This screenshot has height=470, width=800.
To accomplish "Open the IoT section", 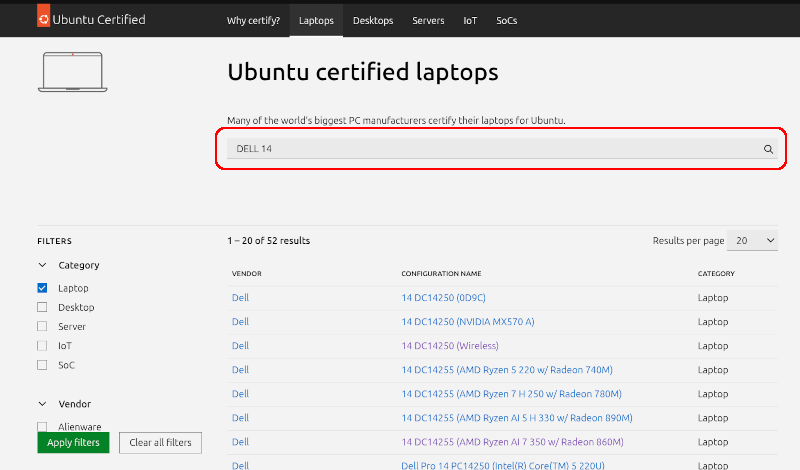I will point(470,20).
